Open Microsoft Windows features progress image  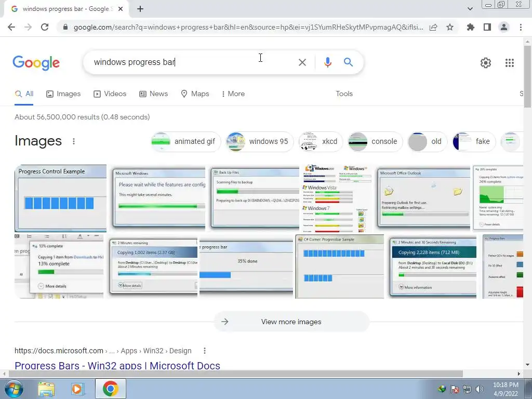click(x=158, y=198)
